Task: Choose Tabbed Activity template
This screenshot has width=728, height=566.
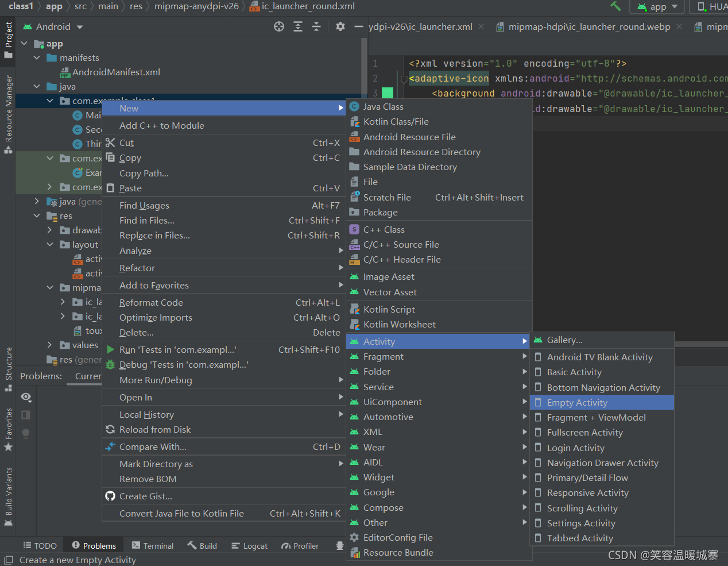Action: [602, 538]
